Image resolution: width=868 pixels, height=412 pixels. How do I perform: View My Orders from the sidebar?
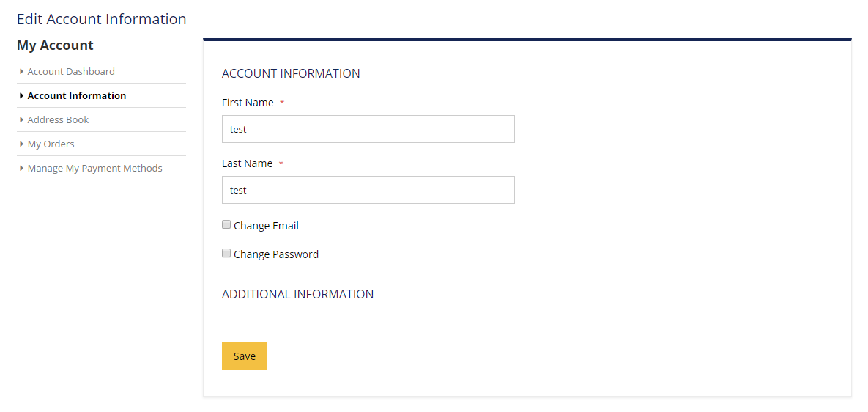coord(51,144)
